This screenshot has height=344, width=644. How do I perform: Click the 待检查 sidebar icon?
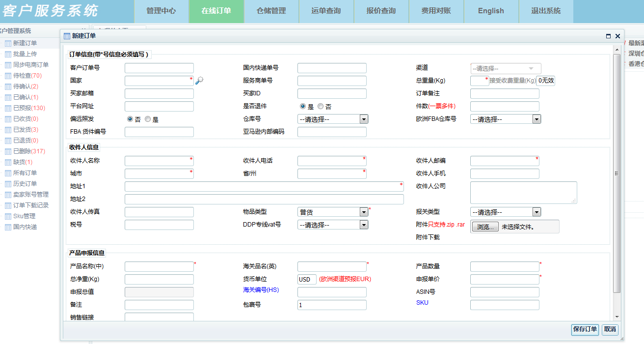pos(8,76)
